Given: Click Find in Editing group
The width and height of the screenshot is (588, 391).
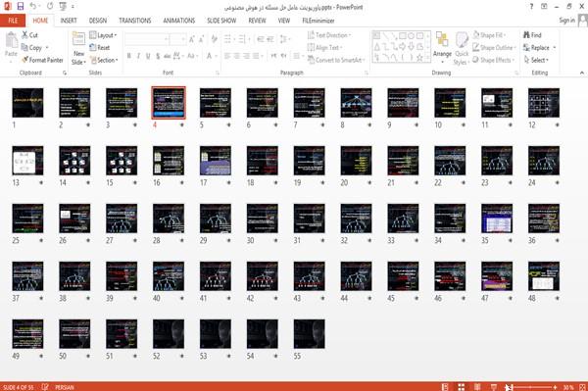Looking at the screenshot, I should coord(532,35).
